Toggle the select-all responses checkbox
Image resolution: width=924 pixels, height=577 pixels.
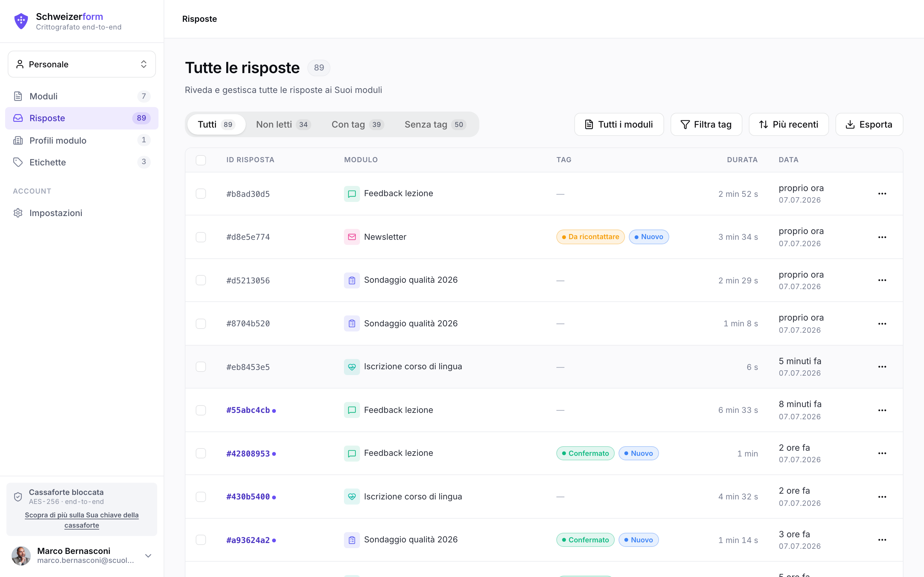coord(201,160)
